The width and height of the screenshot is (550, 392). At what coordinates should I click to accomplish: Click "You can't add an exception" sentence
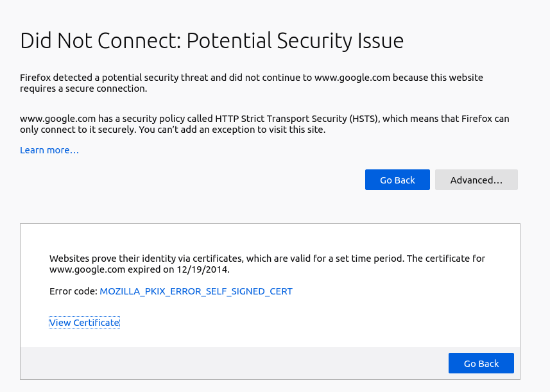click(x=245, y=130)
